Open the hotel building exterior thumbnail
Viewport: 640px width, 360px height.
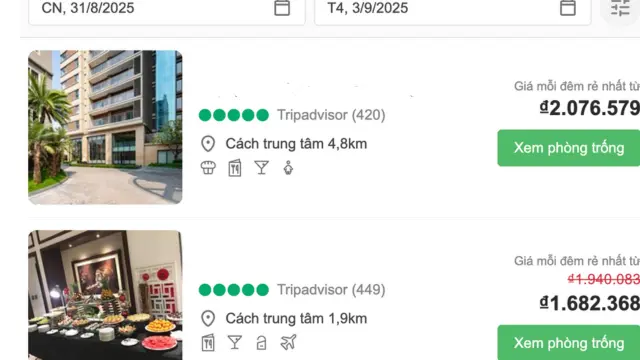coord(105,127)
